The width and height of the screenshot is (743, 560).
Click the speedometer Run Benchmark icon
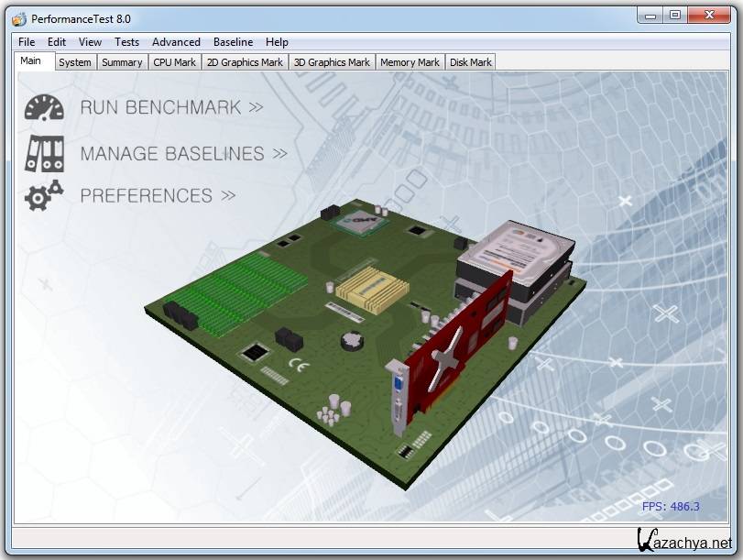click(44, 107)
